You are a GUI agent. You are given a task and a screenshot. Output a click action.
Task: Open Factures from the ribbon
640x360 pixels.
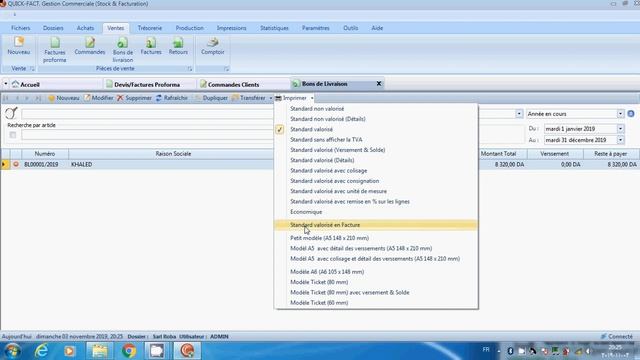(151, 46)
